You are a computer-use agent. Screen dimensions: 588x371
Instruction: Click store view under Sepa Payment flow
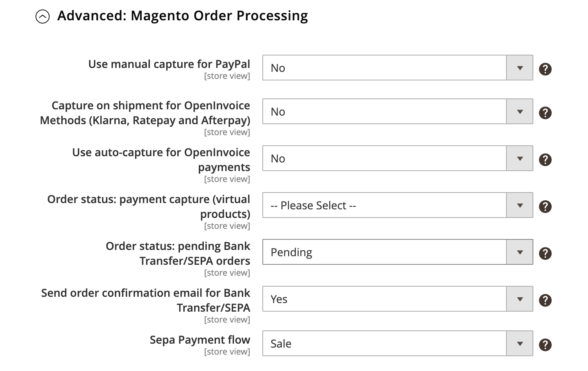click(x=227, y=351)
